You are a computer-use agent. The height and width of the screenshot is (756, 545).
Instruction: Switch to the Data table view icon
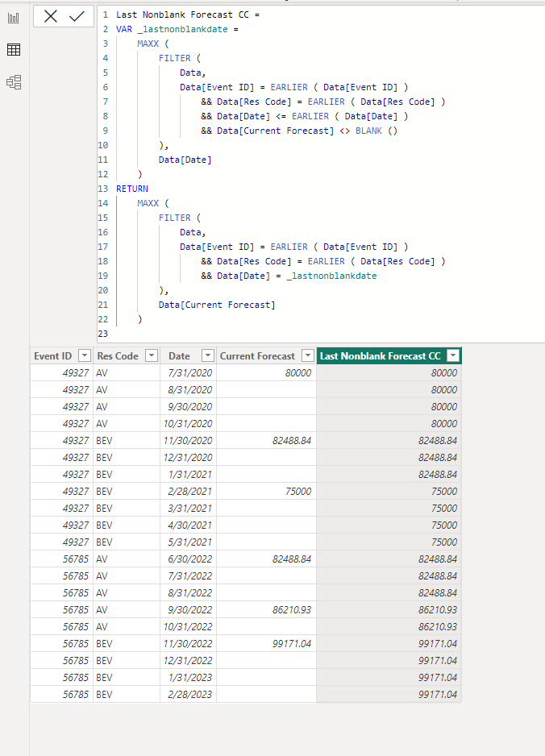coord(14,49)
